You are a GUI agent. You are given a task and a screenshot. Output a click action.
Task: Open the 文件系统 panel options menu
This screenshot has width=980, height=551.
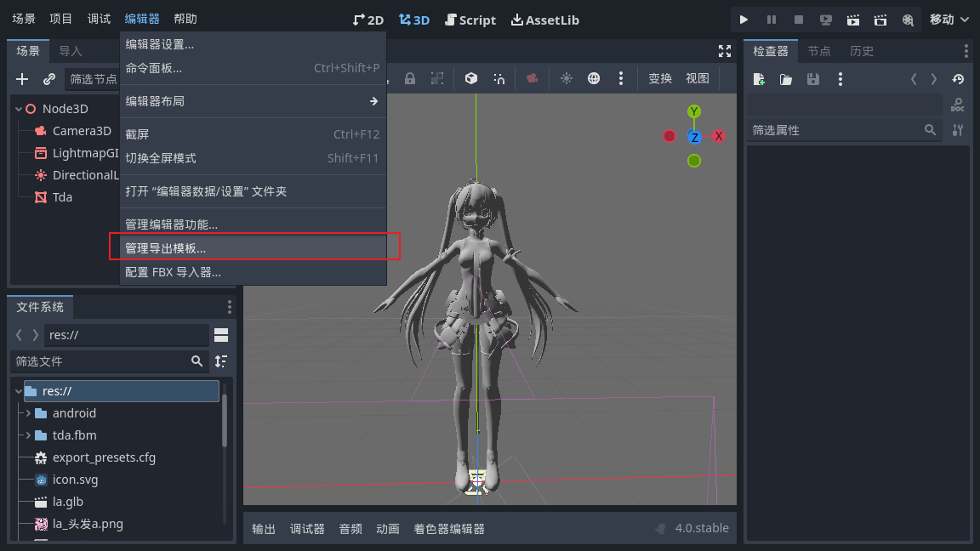point(230,307)
